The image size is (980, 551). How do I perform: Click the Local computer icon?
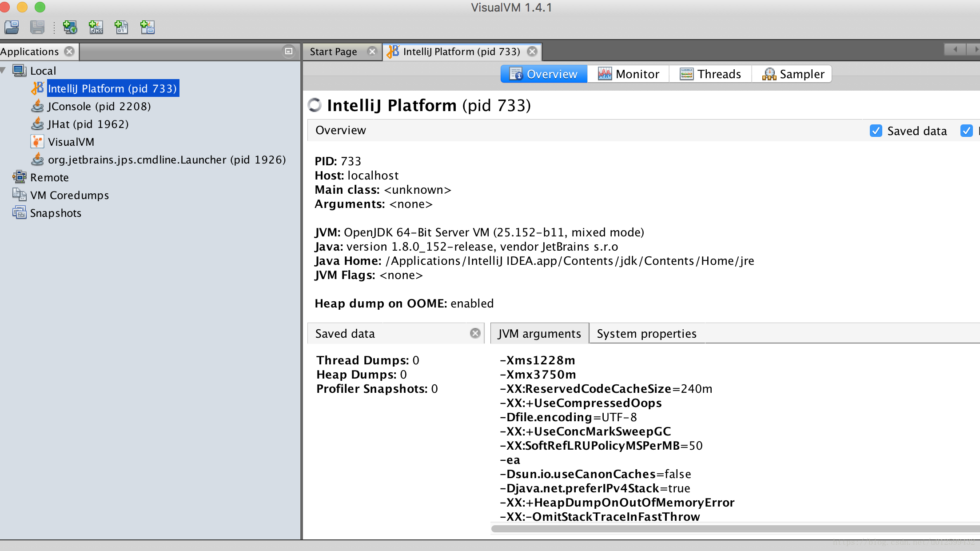(x=20, y=71)
